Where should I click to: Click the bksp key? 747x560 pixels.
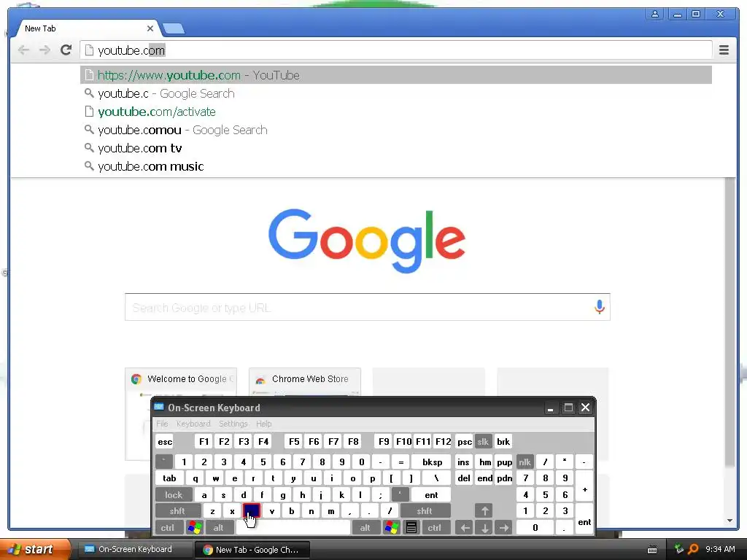click(x=432, y=462)
